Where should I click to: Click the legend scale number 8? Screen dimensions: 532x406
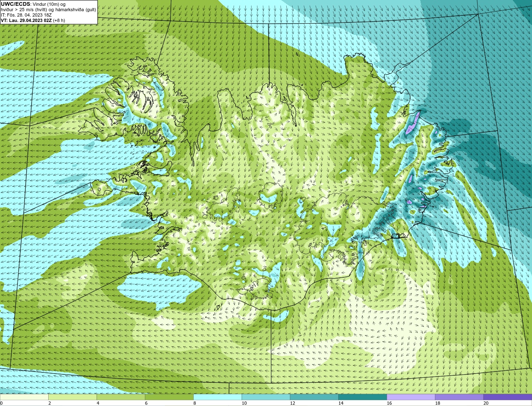(x=195, y=403)
